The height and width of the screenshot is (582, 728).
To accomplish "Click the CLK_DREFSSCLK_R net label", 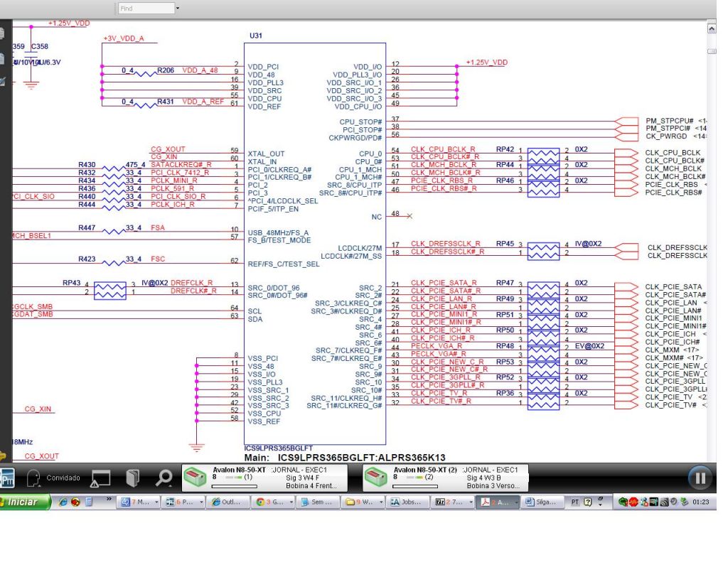I will [446, 244].
